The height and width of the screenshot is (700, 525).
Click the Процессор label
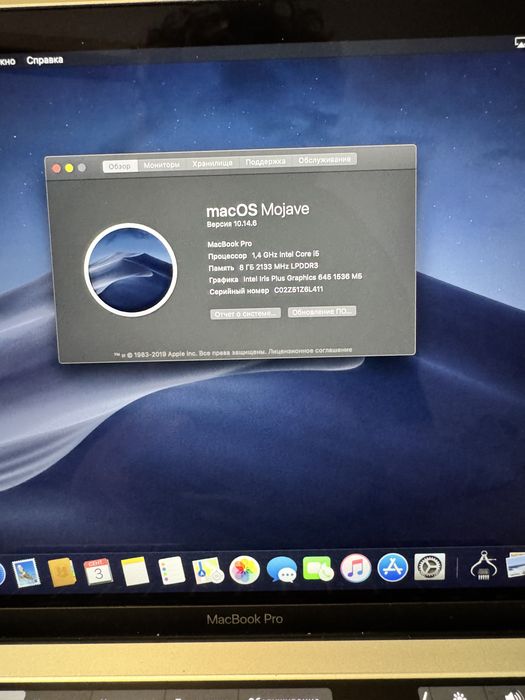click(228, 256)
